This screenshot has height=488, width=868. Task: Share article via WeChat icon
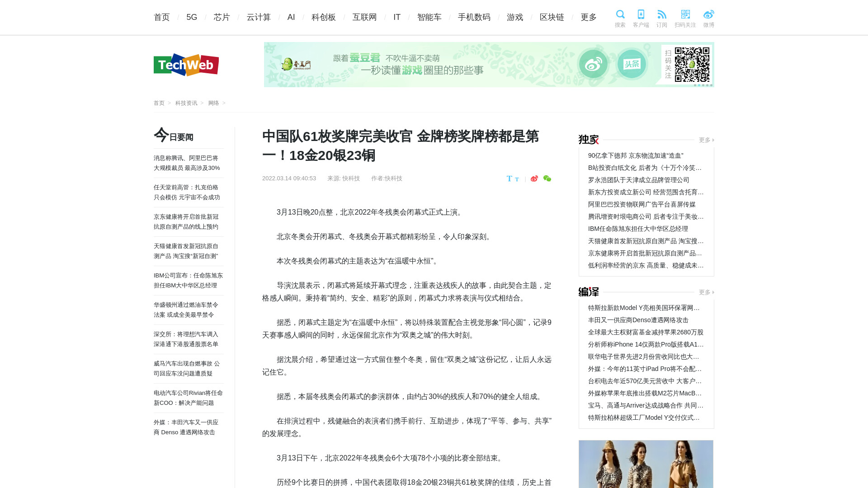(x=547, y=178)
